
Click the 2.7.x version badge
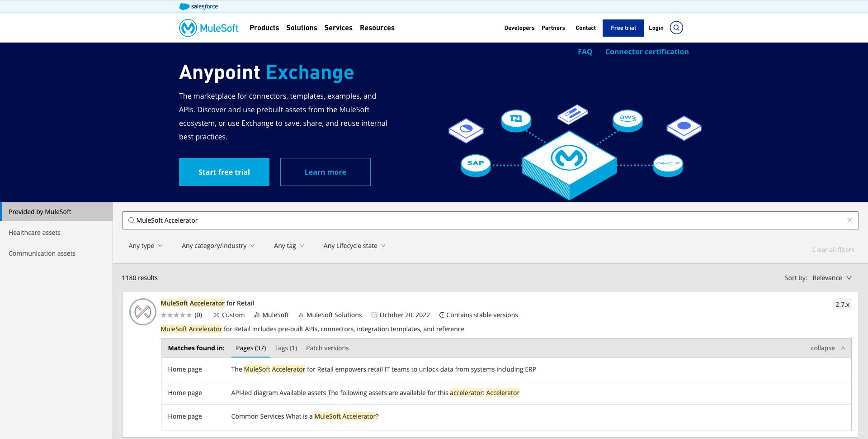(x=842, y=305)
